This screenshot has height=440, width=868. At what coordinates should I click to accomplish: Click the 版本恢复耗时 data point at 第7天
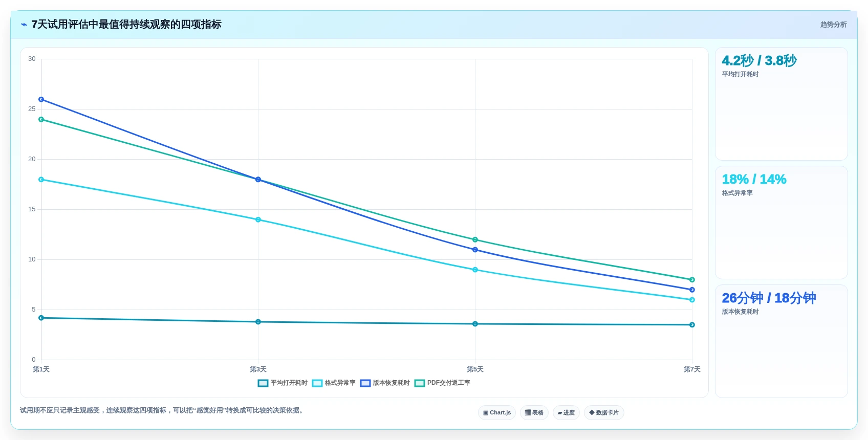point(692,290)
